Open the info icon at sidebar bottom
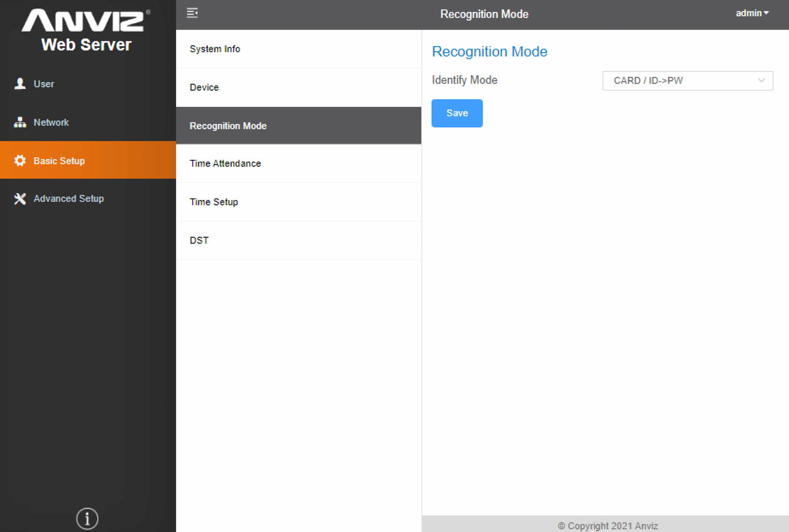Screen dimensions: 789x532 click(x=88, y=518)
